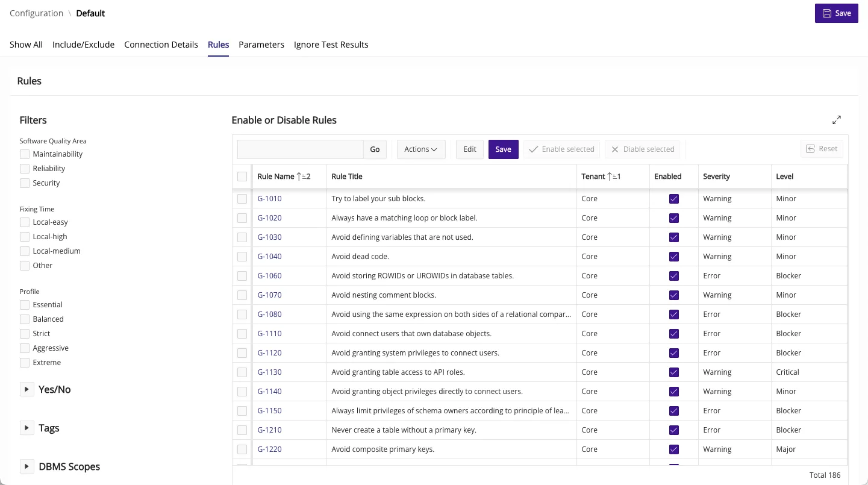Click the rules search input field
The width and height of the screenshot is (868, 485).
pyautogui.click(x=300, y=149)
